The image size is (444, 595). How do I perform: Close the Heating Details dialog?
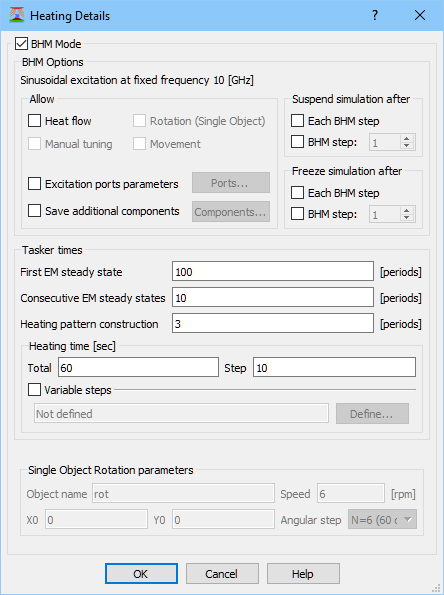point(420,16)
